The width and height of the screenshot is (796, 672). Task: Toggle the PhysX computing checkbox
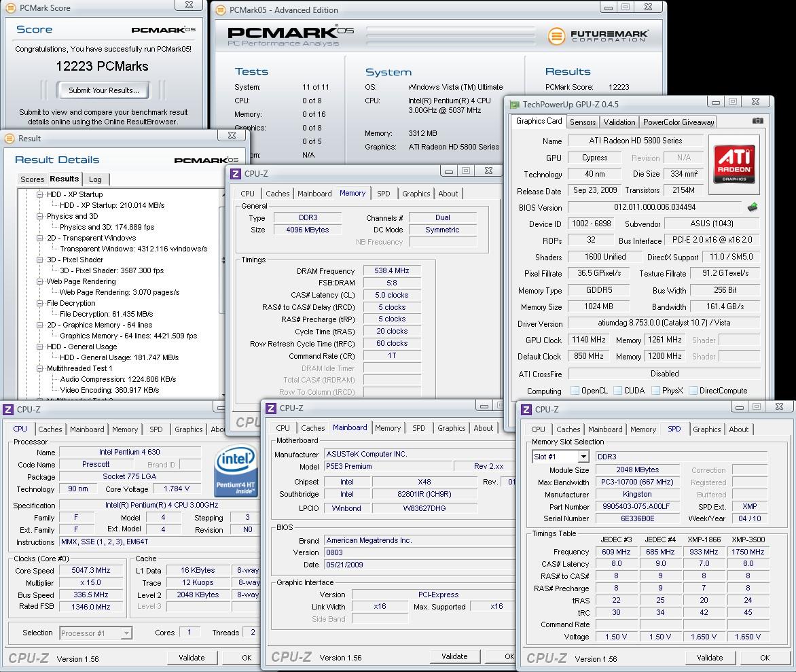(x=656, y=391)
